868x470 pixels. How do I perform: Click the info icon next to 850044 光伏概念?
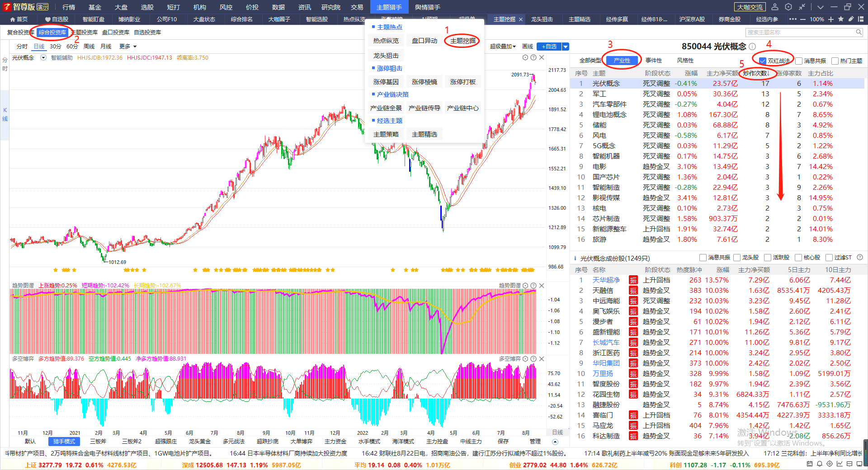coord(752,47)
